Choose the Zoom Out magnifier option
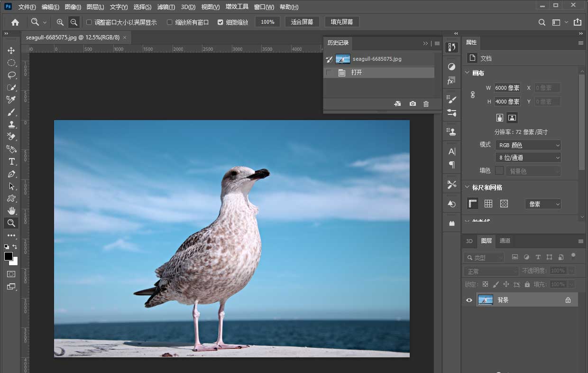588x373 pixels. click(x=74, y=22)
